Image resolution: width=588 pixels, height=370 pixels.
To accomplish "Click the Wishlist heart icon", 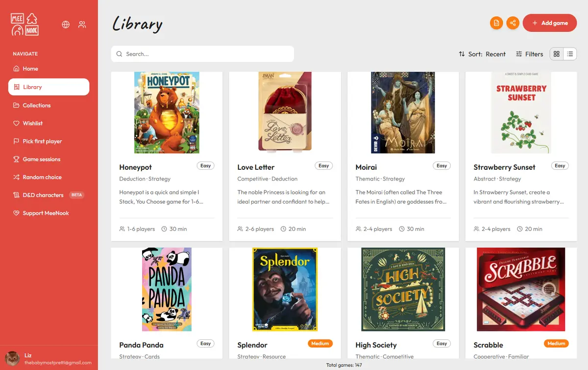I will point(17,123).
